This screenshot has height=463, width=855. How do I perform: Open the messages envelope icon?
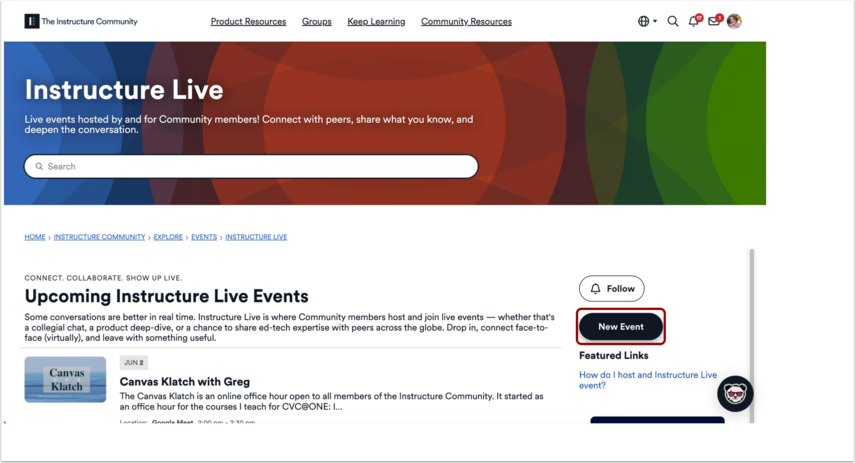click(x=715, y=21)
